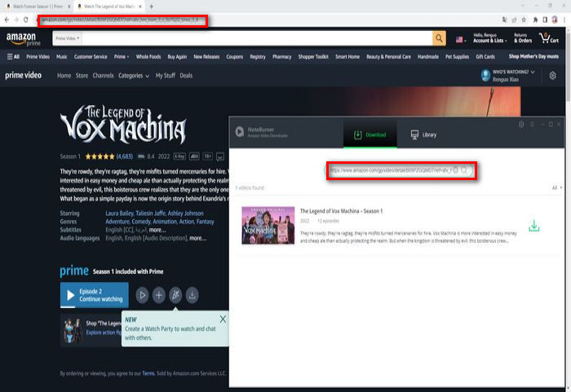Open Smart Home nav link
The height and width of the screenshot is (392, 571).
[347, 57]
